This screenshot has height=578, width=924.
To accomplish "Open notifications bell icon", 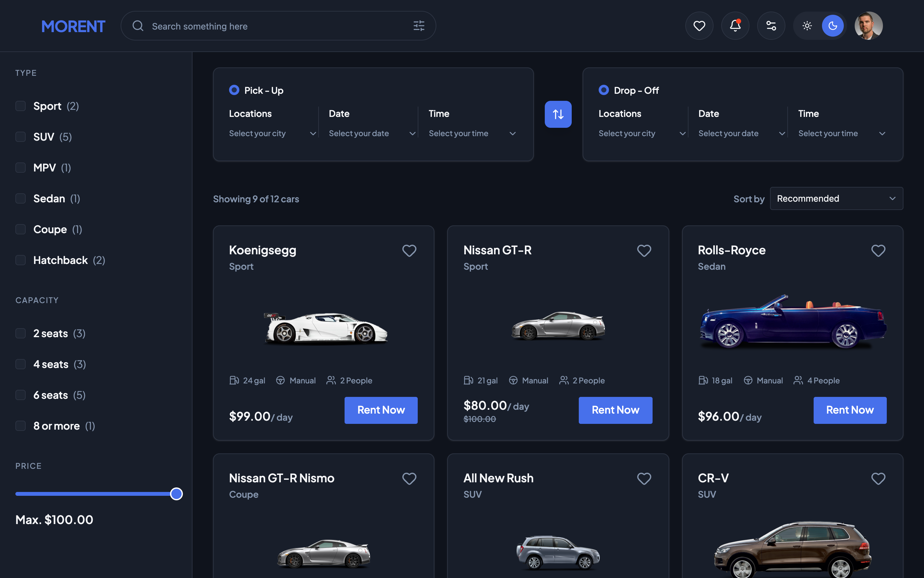I will click(x=735, y=26).
